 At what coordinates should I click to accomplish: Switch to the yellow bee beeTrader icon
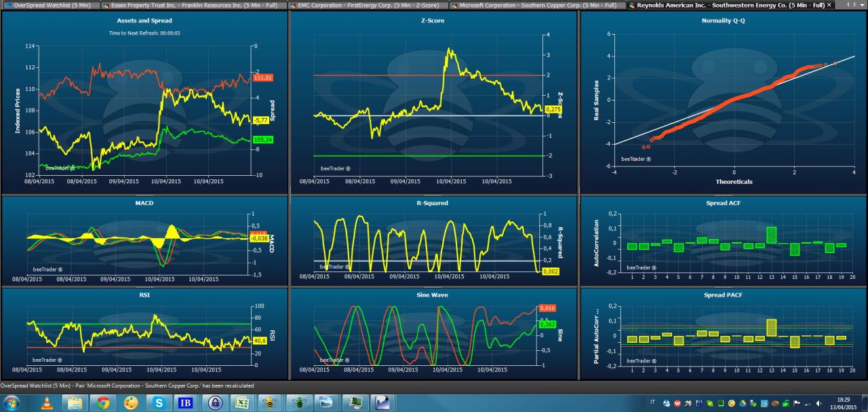[x=270, y=402]
